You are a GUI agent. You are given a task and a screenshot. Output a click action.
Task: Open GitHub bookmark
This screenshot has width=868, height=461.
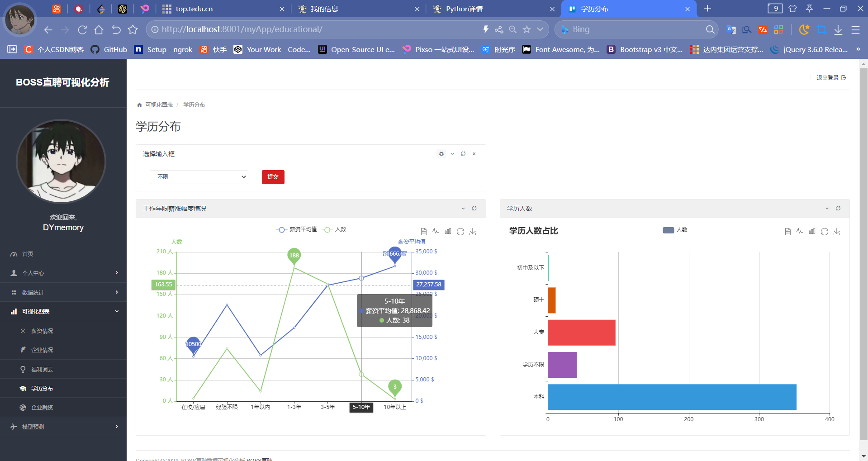click(109, 50)
